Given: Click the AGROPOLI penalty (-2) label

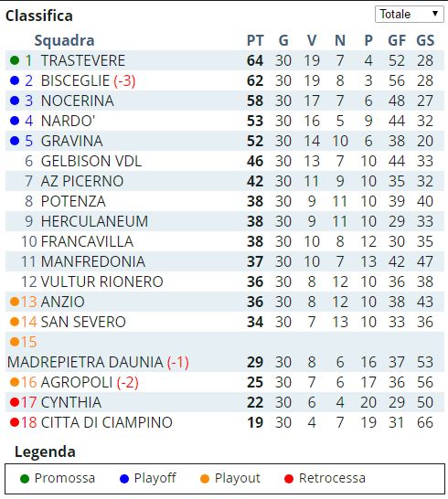Looking at the screenshot, I should click(127, 382).
